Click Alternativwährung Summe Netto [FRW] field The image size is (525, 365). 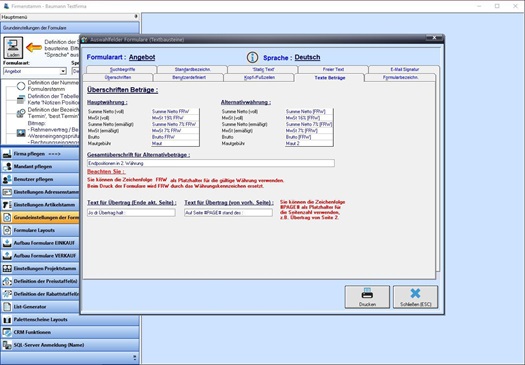(x=309, y=112)
